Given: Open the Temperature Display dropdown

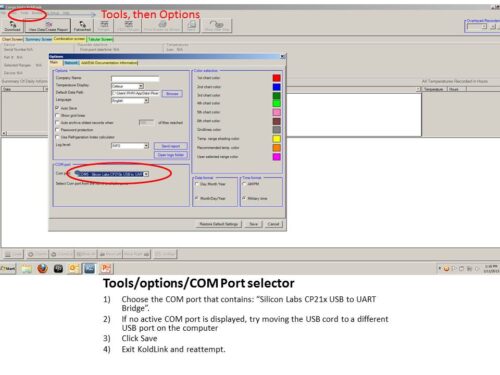Looking at the screenshot, I should (x=141, y=86).
